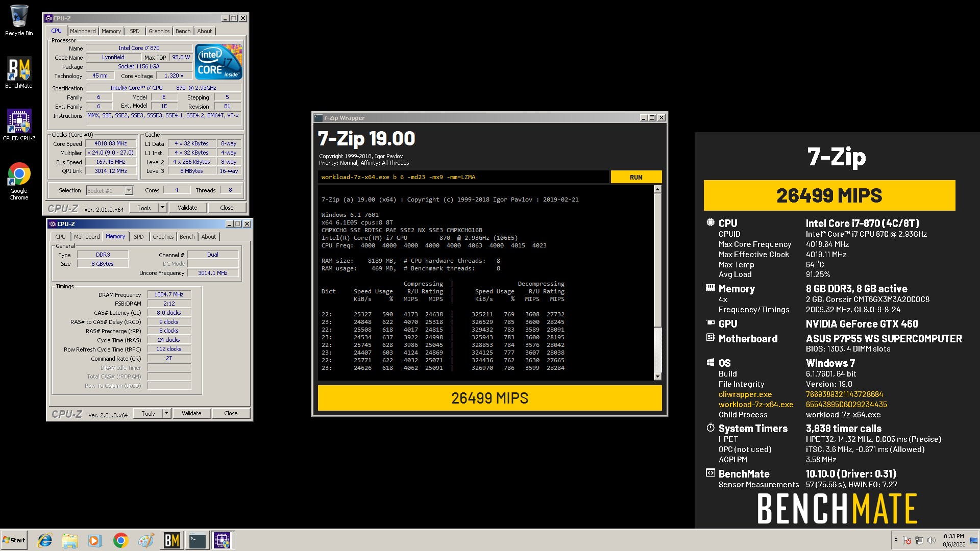Click the Intel Core i7 logo in CPU-Z
This screenshot has height=551, width=980.
[218, 61]
